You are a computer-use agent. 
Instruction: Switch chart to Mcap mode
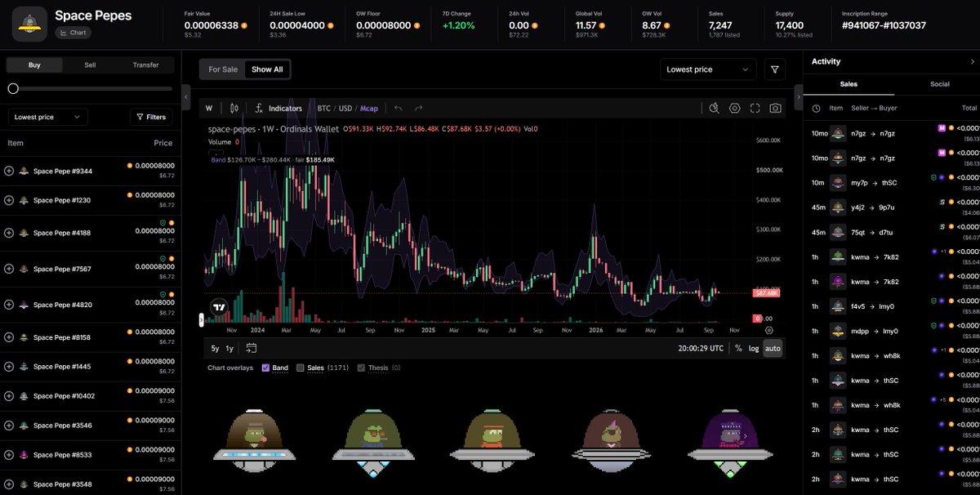[x=369, y=108]
